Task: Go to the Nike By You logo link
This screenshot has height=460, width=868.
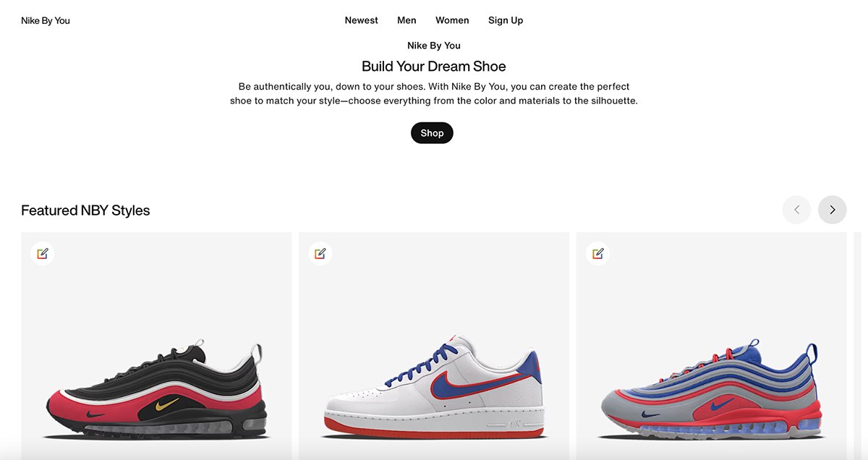Action: 46,20
